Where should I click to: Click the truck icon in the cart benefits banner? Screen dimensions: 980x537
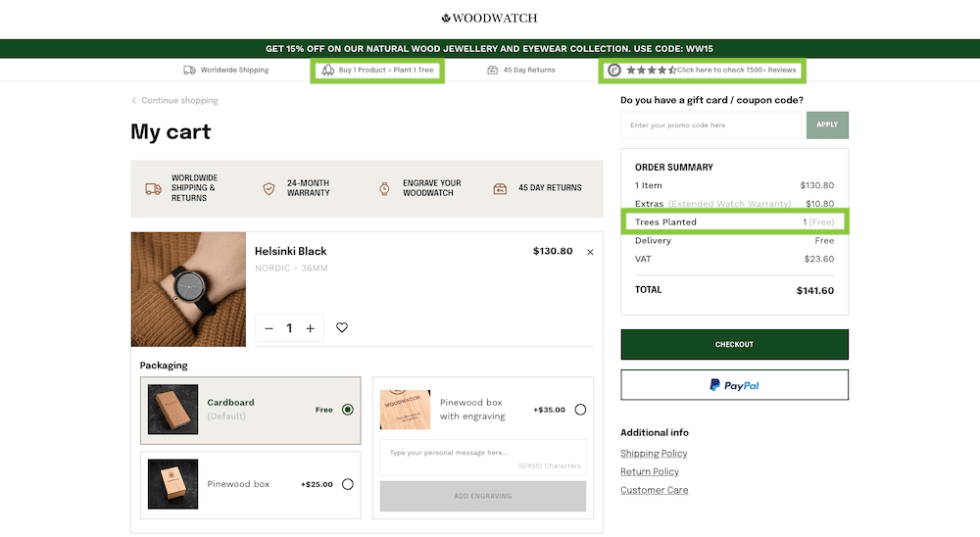[x=153, y=188]
